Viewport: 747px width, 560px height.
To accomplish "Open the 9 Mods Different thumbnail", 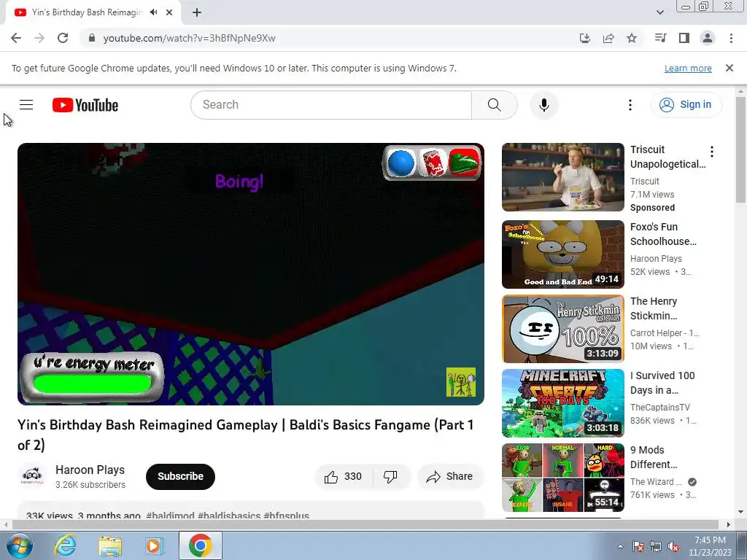I will (x=562, y=477).
